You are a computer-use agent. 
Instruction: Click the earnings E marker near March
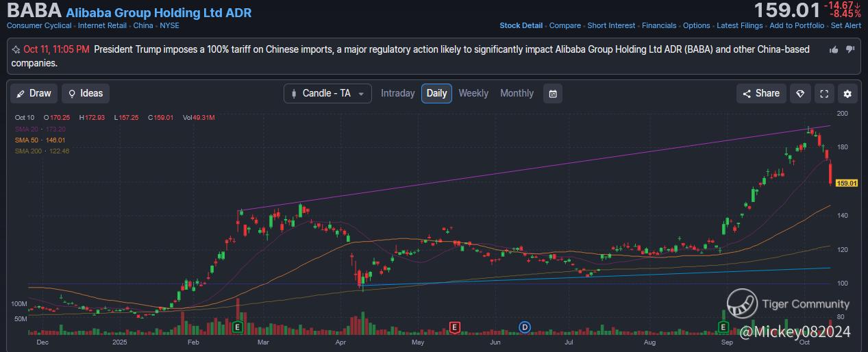[x=238, y=327]
